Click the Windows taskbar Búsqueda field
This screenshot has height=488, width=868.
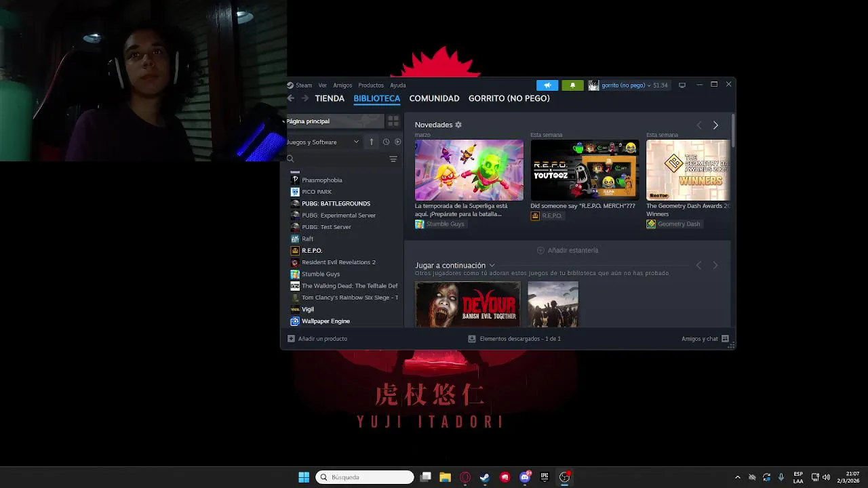(x=365, y=477)
